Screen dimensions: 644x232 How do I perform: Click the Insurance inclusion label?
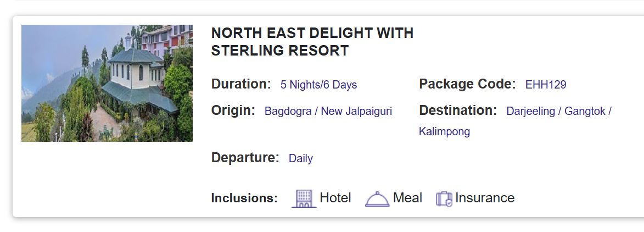point(485,198)
